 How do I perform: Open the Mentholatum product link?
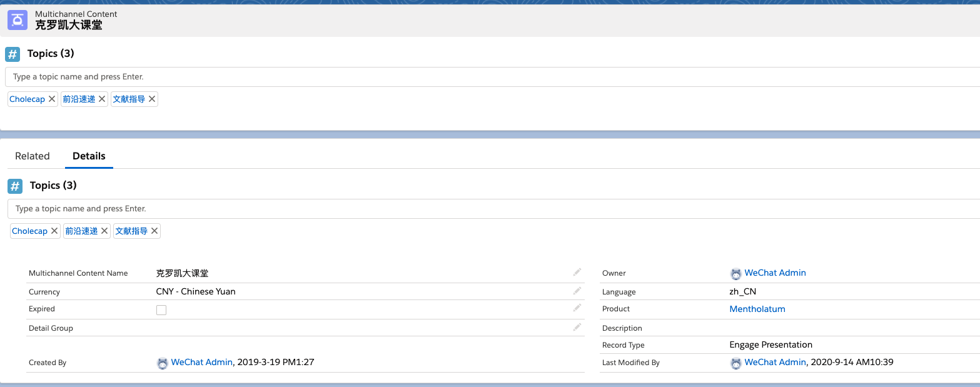(757, 309)
